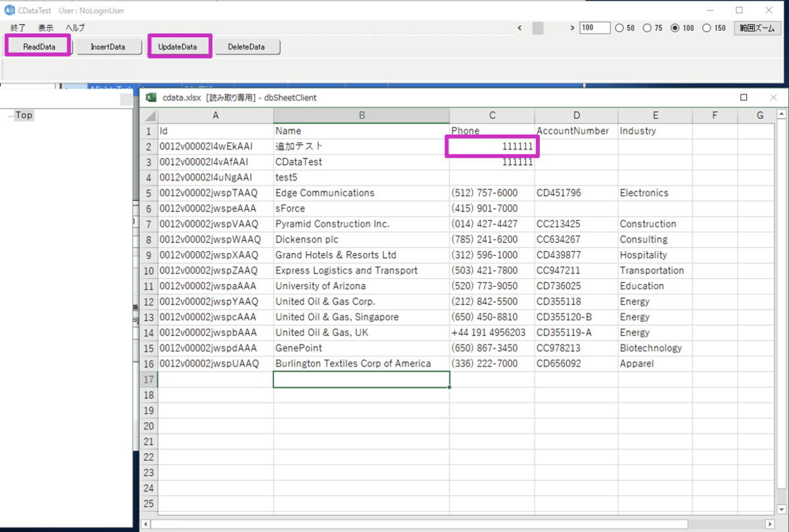Select the 50 zoom radio button

(x=619, y=28)
